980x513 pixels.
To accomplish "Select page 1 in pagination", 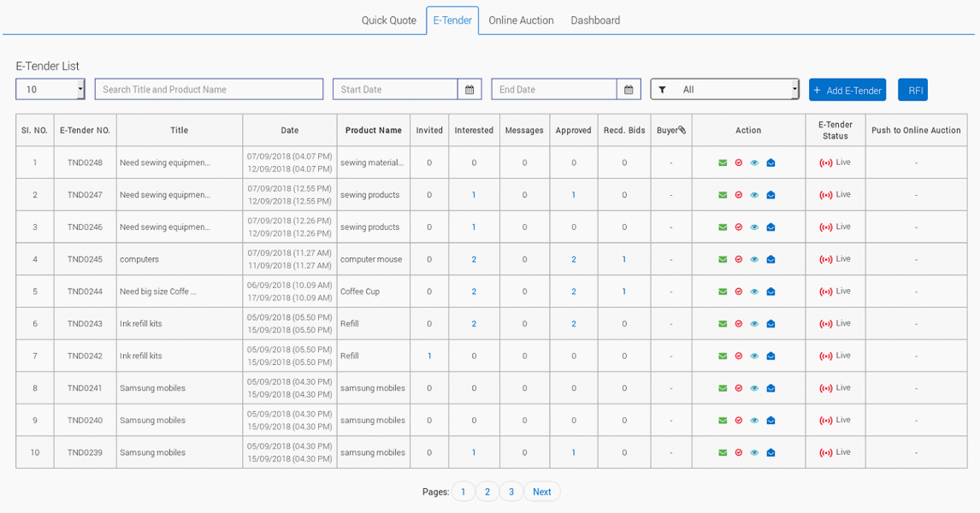I will click(x=463, y=492).
